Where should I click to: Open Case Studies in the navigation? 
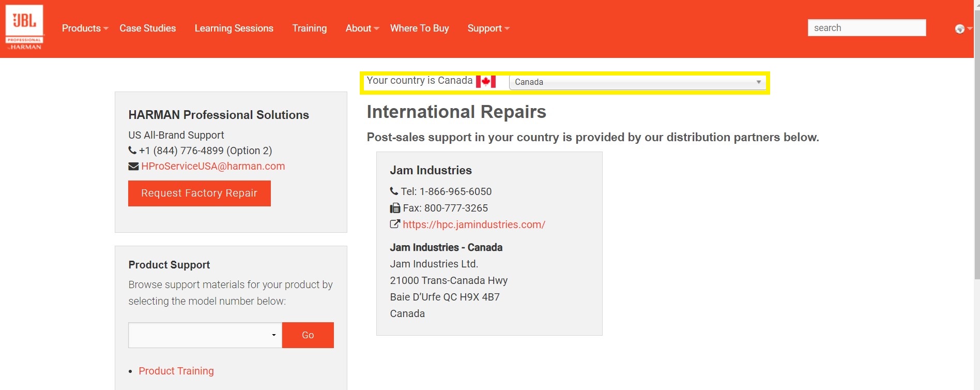point(148,28)
